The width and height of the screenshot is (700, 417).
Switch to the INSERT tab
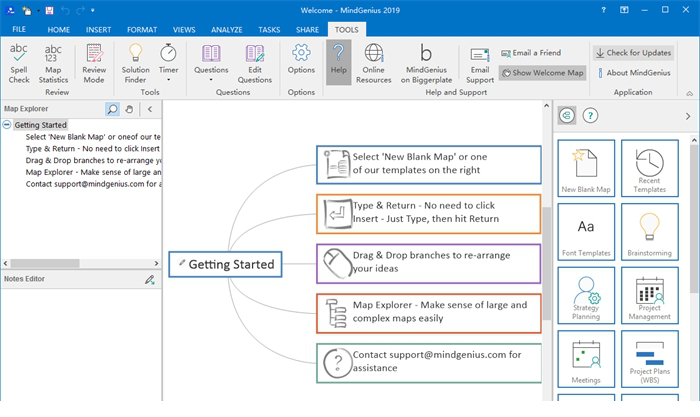point(98,30)
